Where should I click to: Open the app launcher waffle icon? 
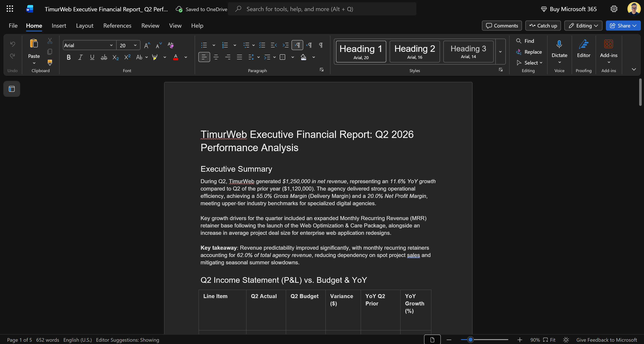(10, 9)
